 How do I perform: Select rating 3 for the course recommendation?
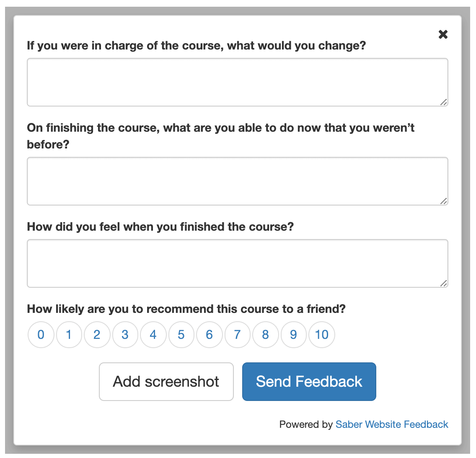pyautogui.click(x=125, y=334)
